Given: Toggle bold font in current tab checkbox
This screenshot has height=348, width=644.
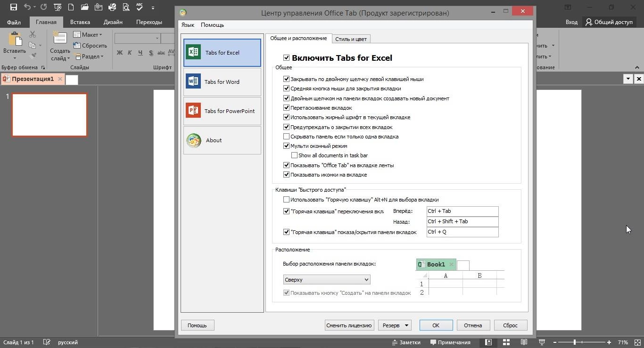Looking at the screenshot, I should (x=286, y=117).
